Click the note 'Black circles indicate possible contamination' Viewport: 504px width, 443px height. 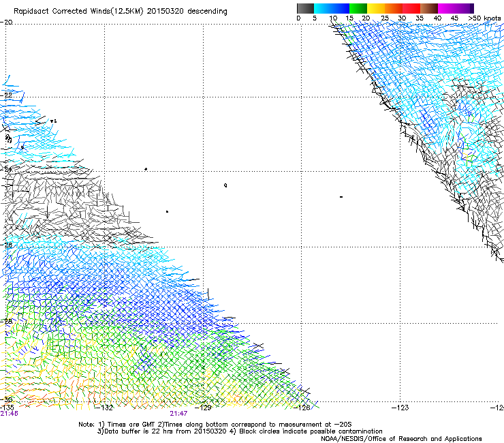(x=311, y=431)
